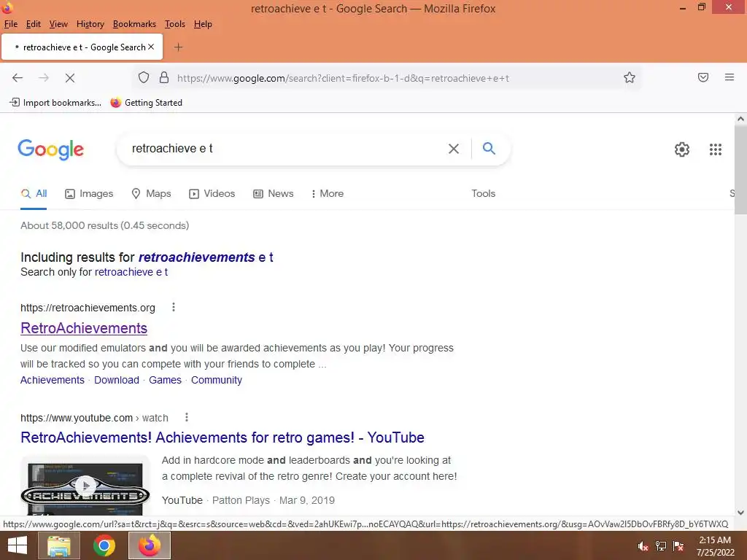Screen dimensions: 747x560
Task: Open taskbar clock and date
Action: point(715,546)
